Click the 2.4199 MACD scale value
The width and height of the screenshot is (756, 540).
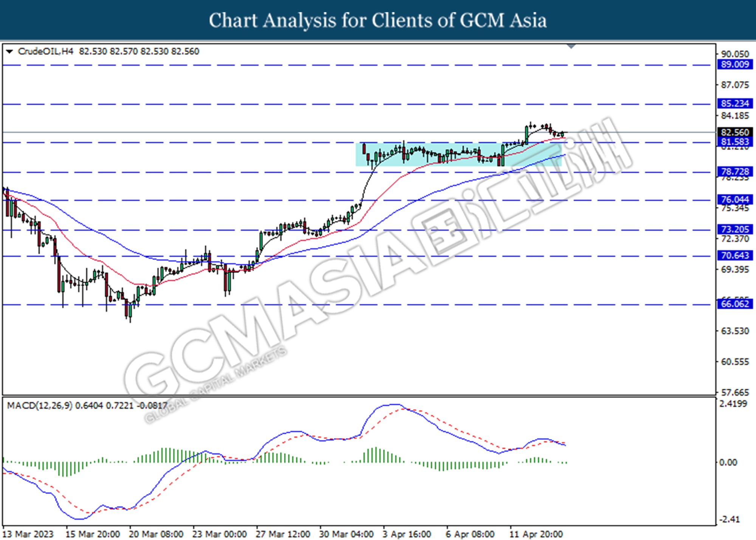pos(733,404)
